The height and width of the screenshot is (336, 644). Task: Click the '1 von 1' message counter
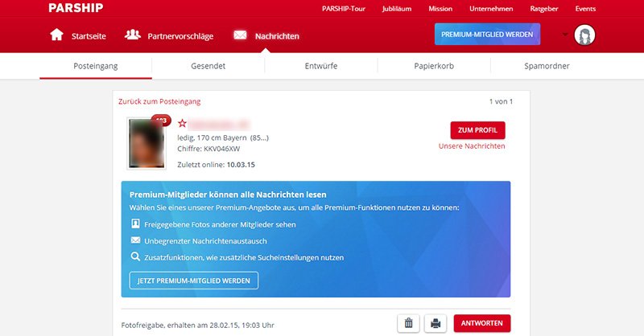(501, 101)
